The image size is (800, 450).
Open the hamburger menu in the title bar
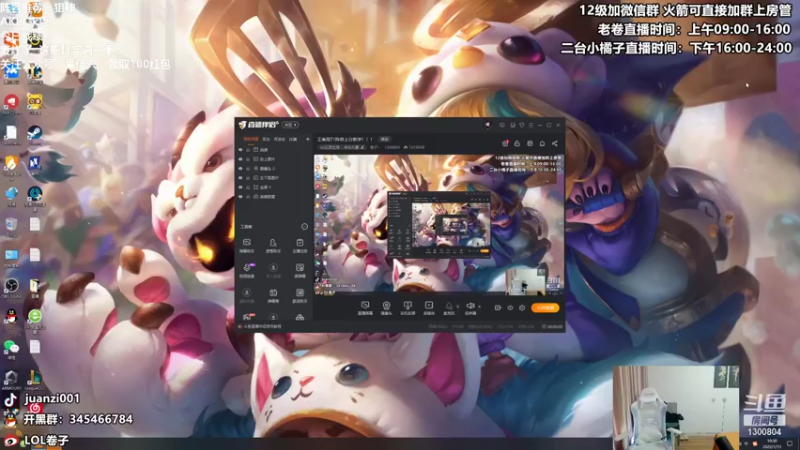[x=531, y=125]
